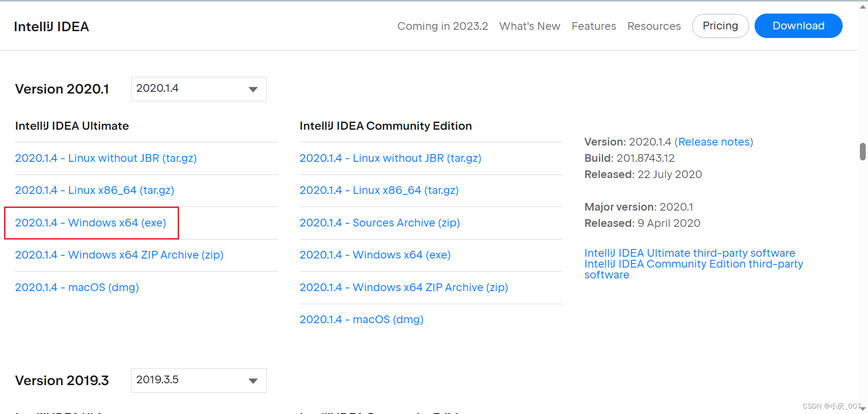This screenshot has height=414, width=868.
Task: Navigate to the What's New page
Action: (x=529, y=26)
